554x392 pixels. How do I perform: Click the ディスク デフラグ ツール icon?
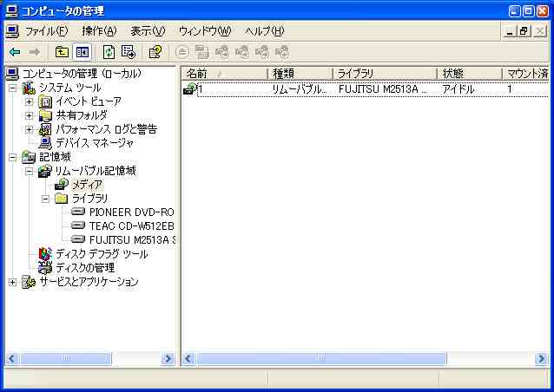[45, 254]
